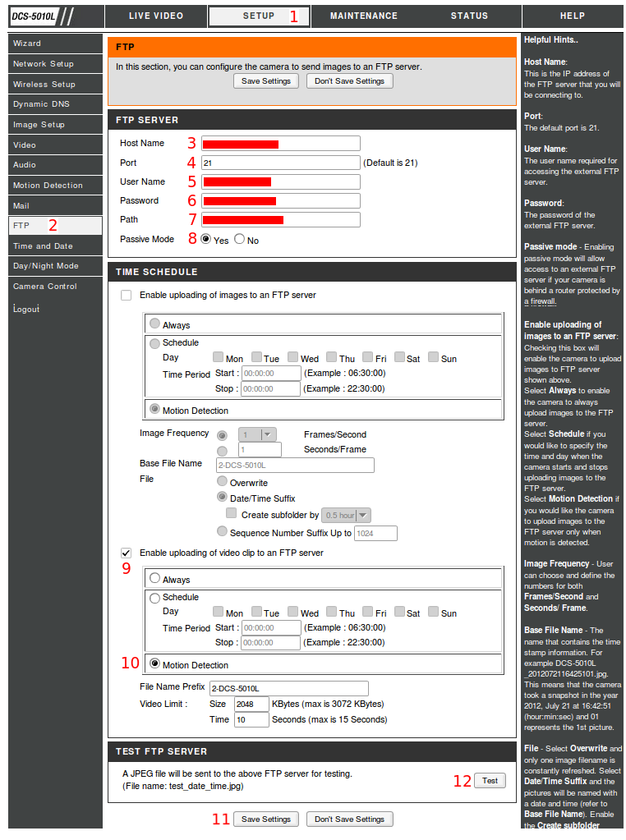The width and height of the screenshot is (626, 840).
Task: Check Wed in video clip schedule
Action: (292, 611)
